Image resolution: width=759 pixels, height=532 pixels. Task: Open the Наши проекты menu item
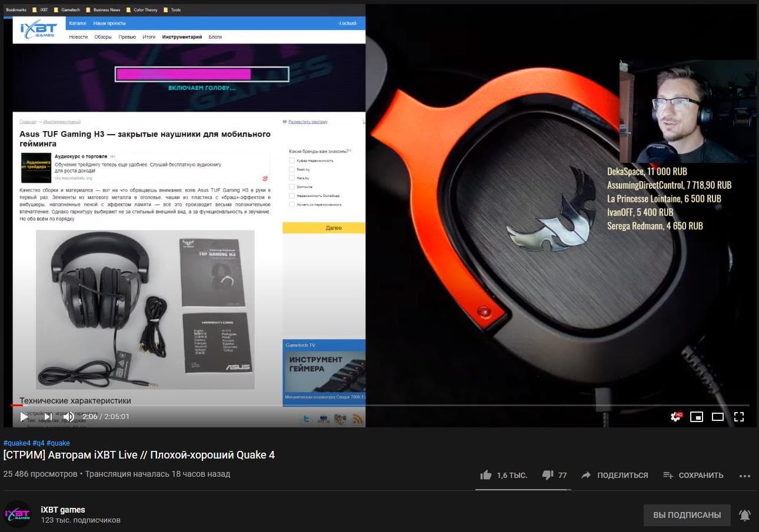click(x=109, y=23)
